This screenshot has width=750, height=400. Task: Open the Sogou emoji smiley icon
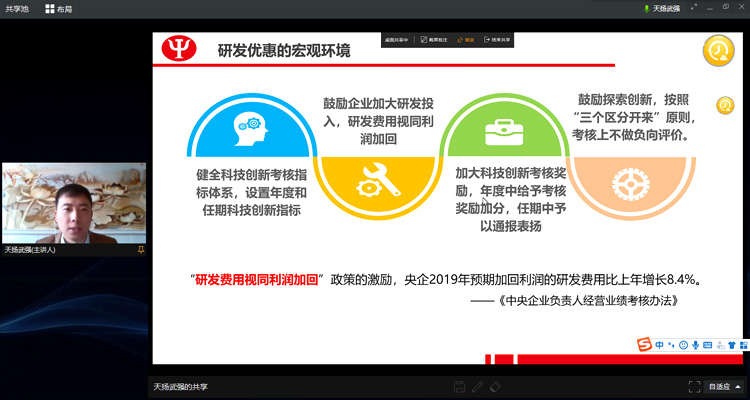tap(683, 345)
